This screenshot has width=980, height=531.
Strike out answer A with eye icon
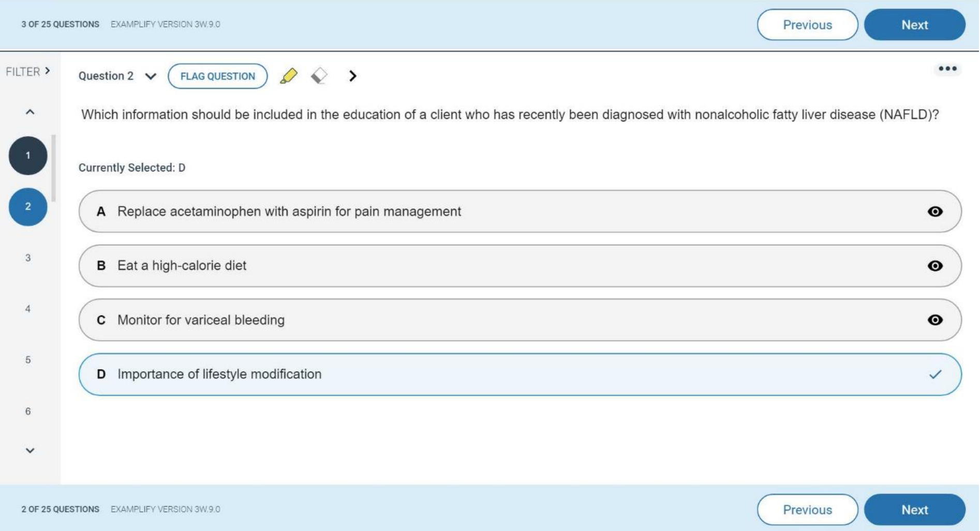click(934, 211)
